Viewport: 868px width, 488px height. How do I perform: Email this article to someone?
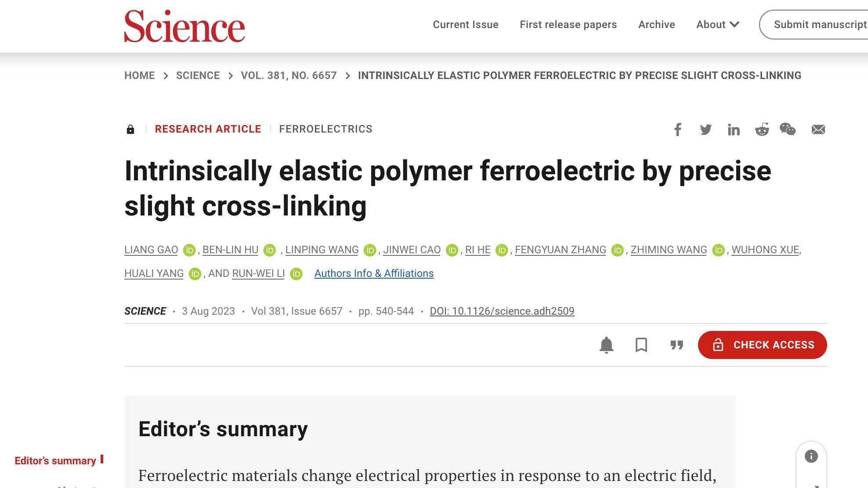click(x=818, y=129)
